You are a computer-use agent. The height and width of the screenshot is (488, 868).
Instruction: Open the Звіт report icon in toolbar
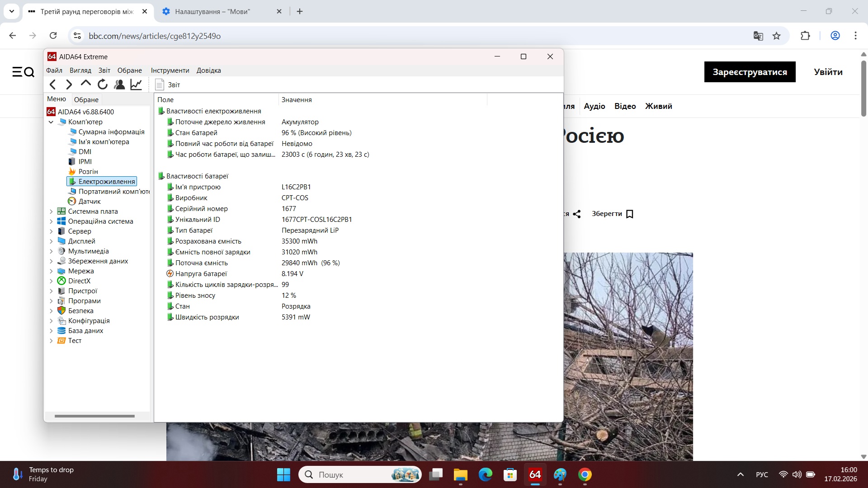click(x=160, y=84)
